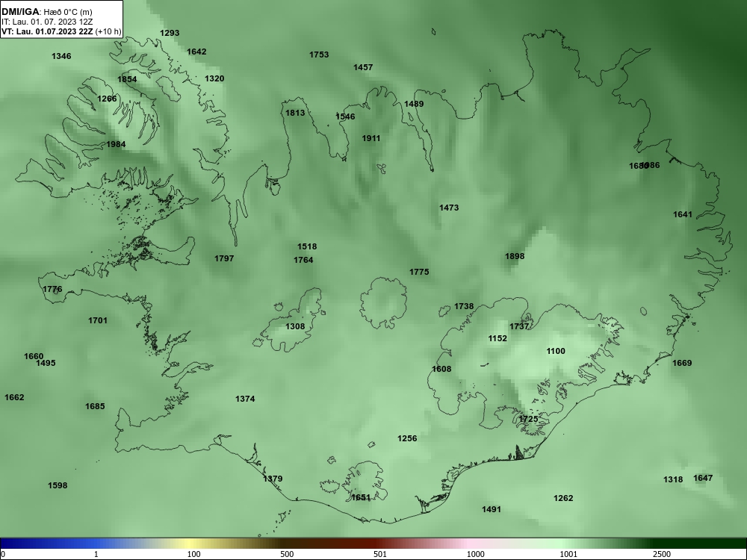The width and height of the screenshot is (747, 560).
Task: Select the 1473 value
Action: coord(449,208)
